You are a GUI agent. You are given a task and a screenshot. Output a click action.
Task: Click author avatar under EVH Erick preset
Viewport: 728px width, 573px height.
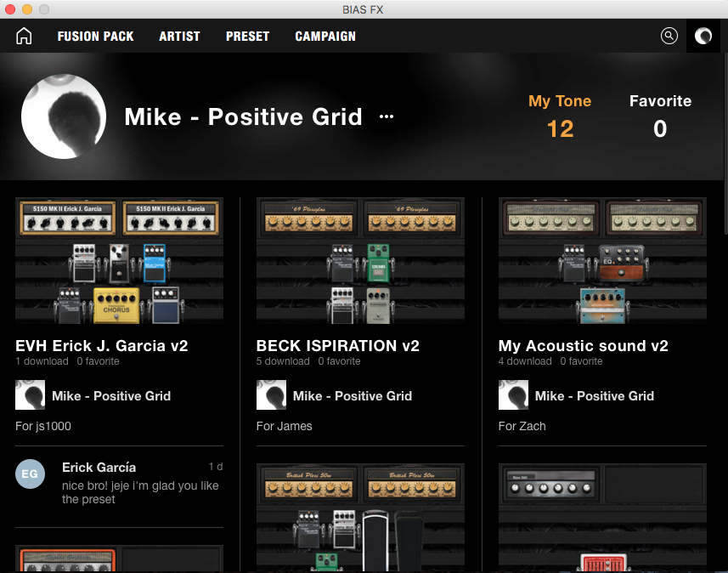30,395
